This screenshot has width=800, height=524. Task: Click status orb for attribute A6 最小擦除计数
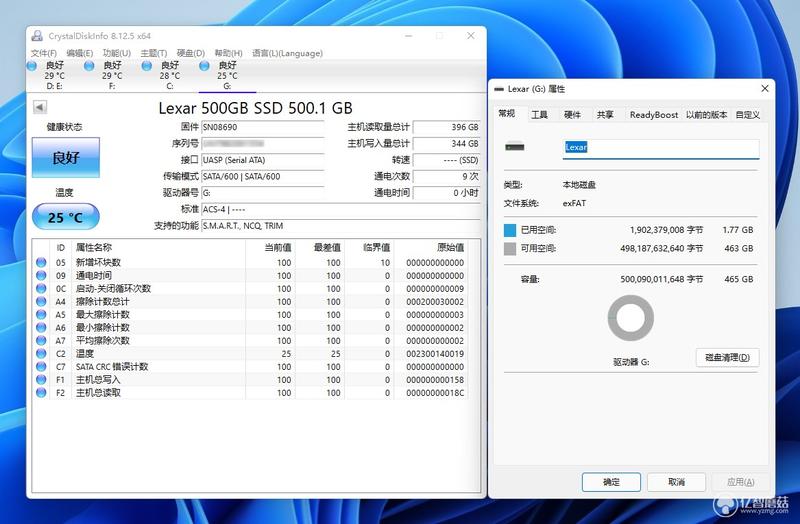click(41, 328)
